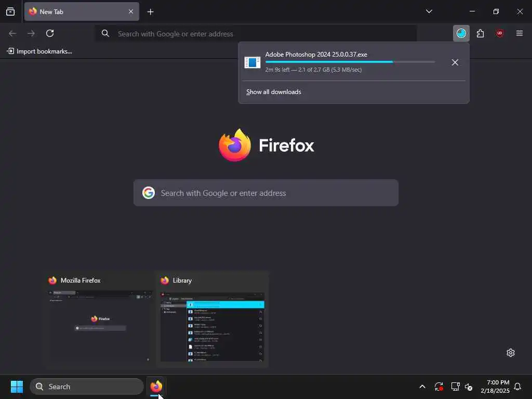Viewport: 532px width, 399px height.
Task: Go forward one page
Action: [x=31, y=33]
